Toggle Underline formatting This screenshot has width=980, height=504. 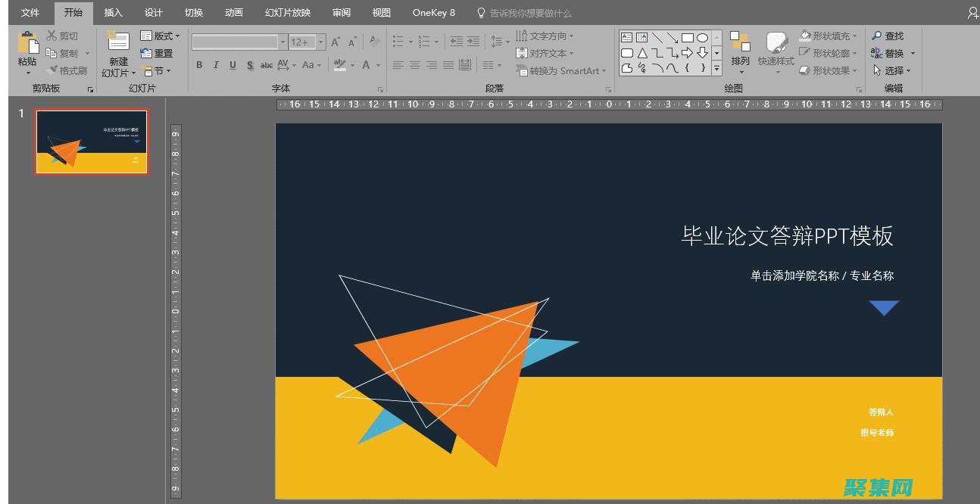point(233,65)
